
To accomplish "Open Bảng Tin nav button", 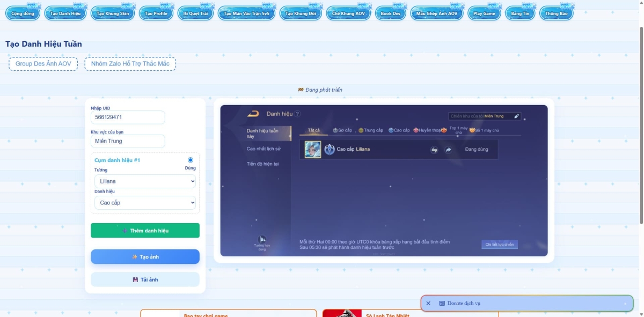I will (520, 13).
